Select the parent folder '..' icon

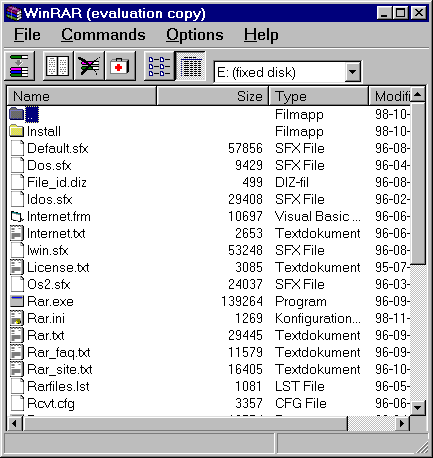pos(17,114)
